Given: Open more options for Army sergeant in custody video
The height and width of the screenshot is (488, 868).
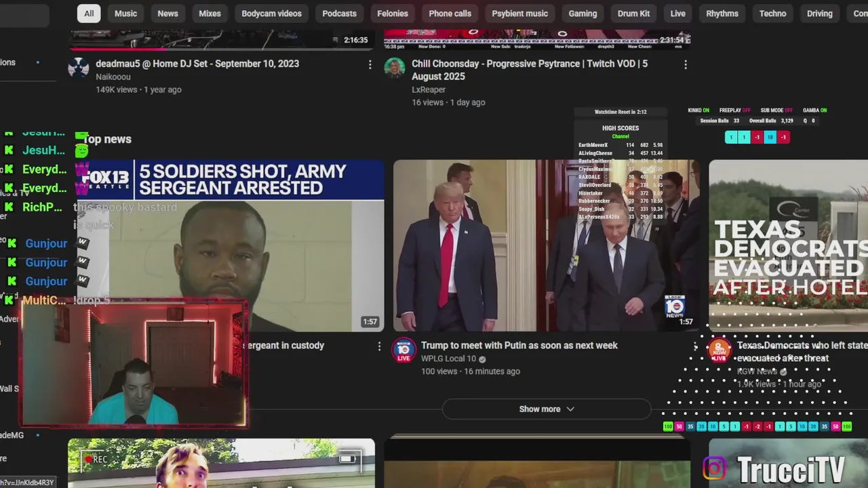Looking at the screenshot, I should coord(379,346).
